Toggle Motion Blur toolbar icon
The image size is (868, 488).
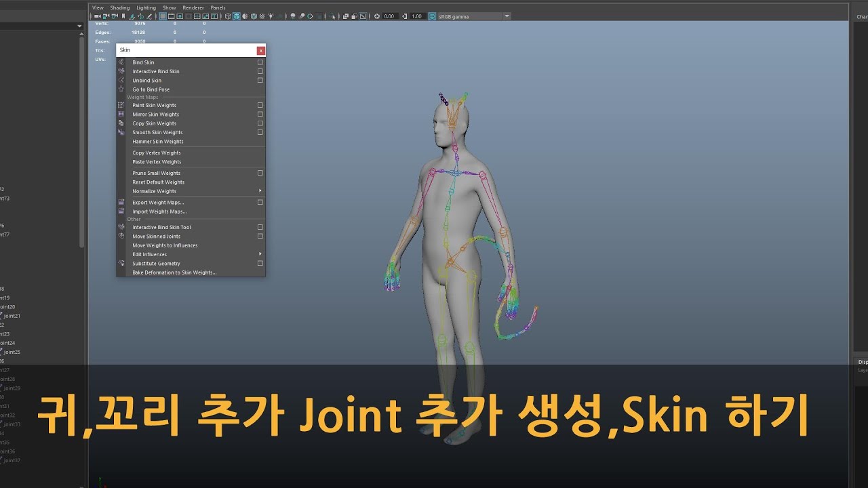pos(302,16)
